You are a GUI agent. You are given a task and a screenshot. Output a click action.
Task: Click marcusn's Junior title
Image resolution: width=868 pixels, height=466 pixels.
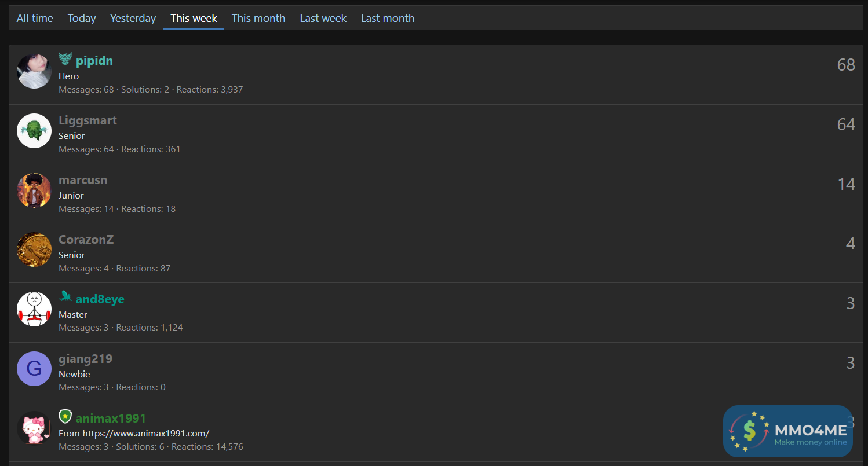(x=71, y=196)
